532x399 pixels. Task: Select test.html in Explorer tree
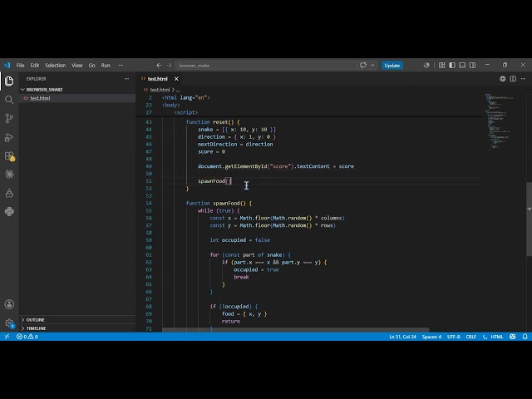(x=77, y=98)
